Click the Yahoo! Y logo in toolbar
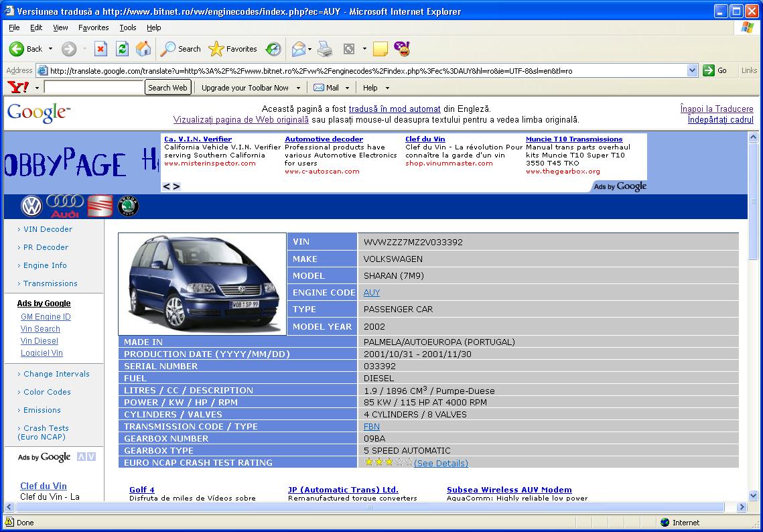 click(x=18, y=88)
